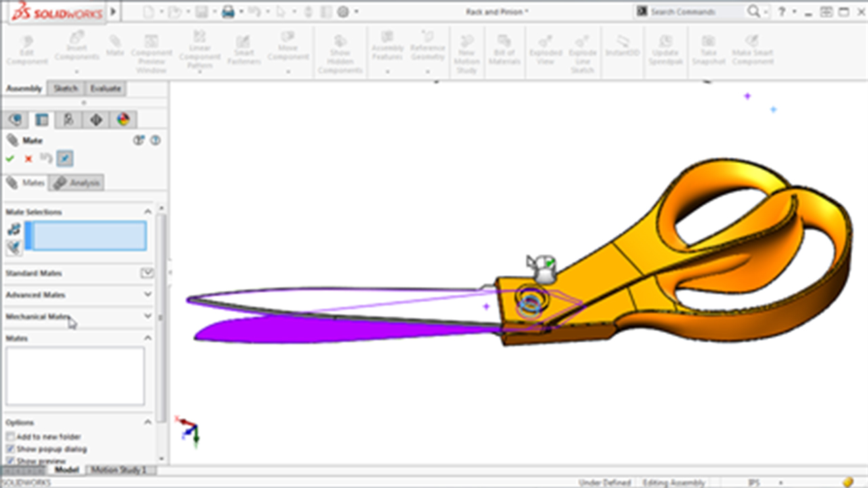Cancel the mate with the red X

point(27,159)
